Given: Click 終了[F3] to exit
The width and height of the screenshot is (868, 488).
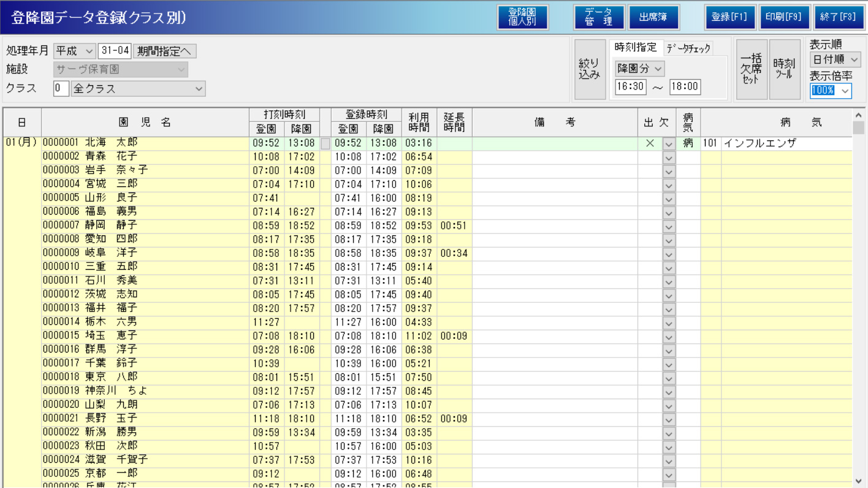Looking at the screenshot, I should coord(838,17).
